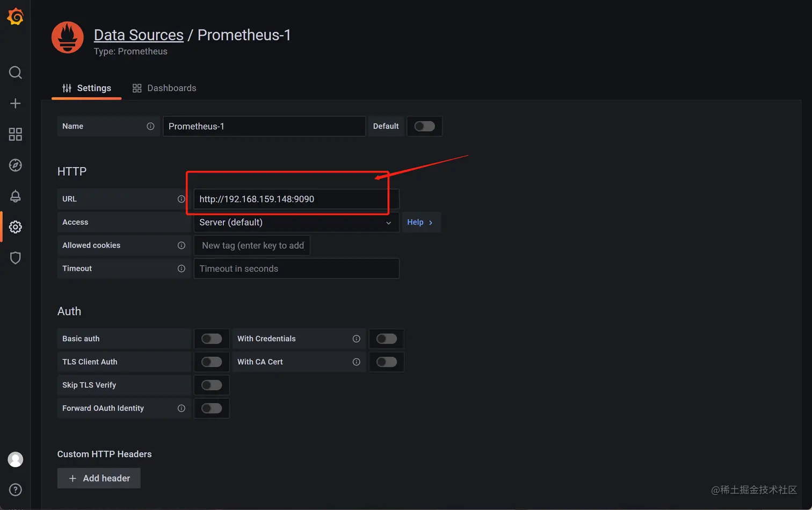Image resolution: width=812 pixels, height=510 pixels.
Task: Click the info icon next to URL
Action: point(182,199)
